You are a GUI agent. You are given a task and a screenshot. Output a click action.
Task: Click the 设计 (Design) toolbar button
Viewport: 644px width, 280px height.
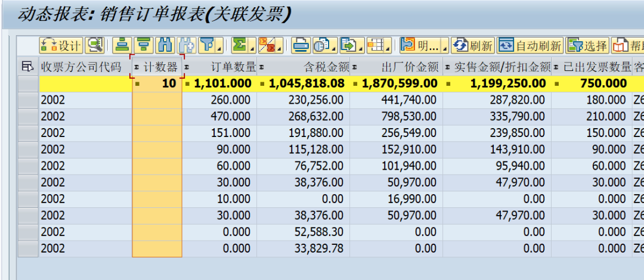coord(61,45)
